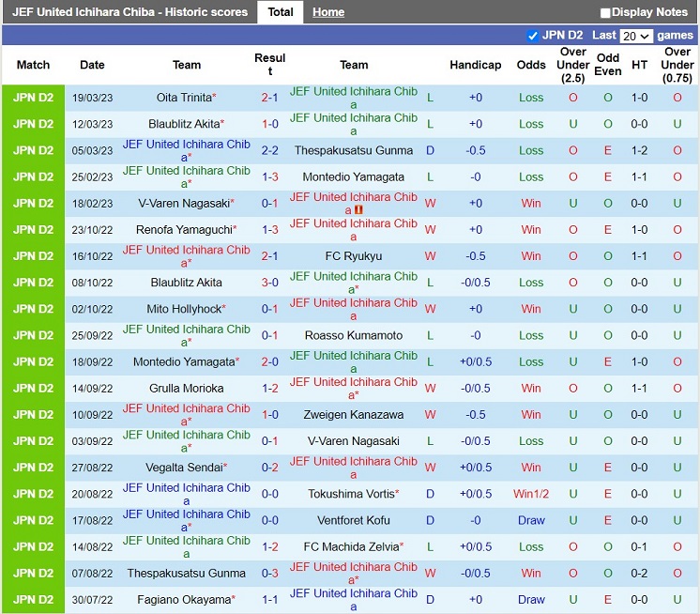Image resolution: width=700 pixels, height=614 pixels.
Task: Click the 1-2 halftime score on 05/03/23
Action: pyautogui.click(x=639, y=150)
